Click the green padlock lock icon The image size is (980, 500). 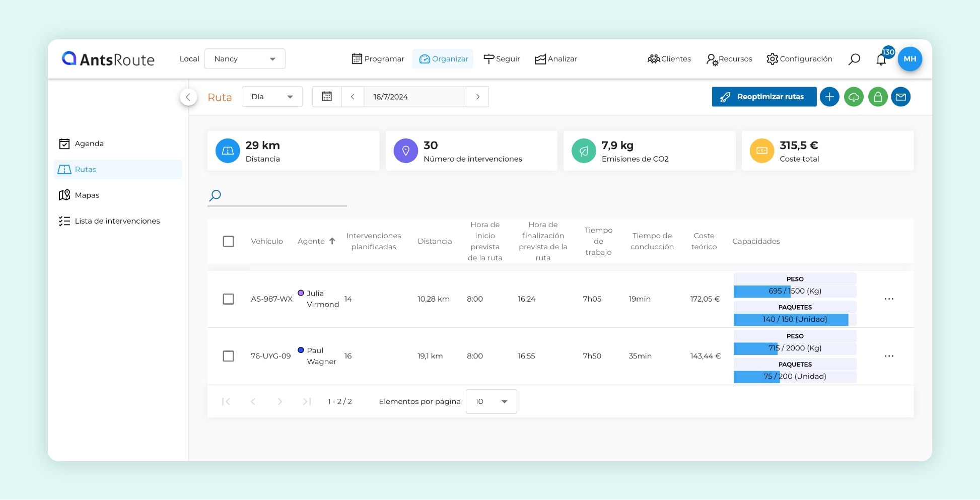(878, 97)
